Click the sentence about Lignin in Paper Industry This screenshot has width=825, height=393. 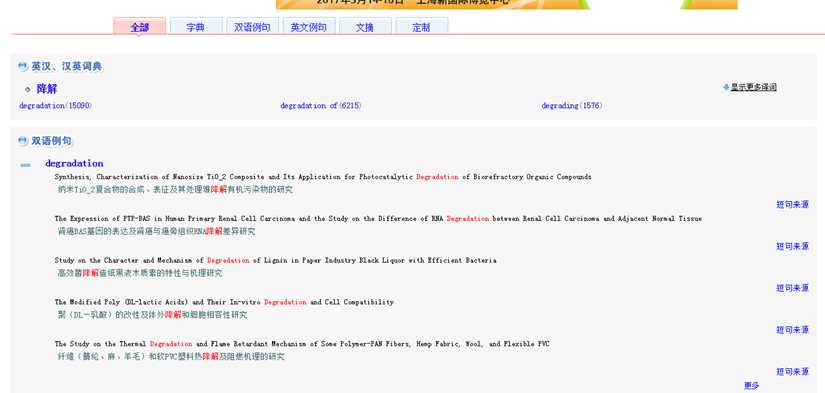pos(275,260)
